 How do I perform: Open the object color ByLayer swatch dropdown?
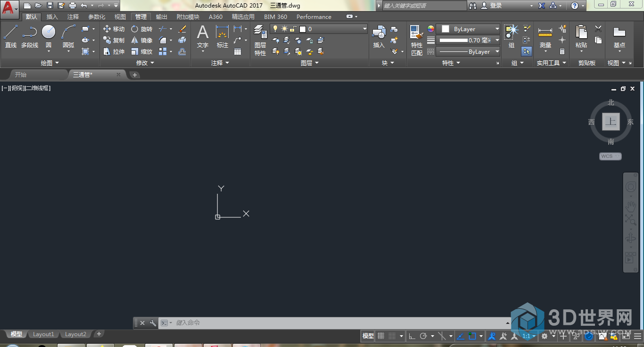(x=468, y=29)
